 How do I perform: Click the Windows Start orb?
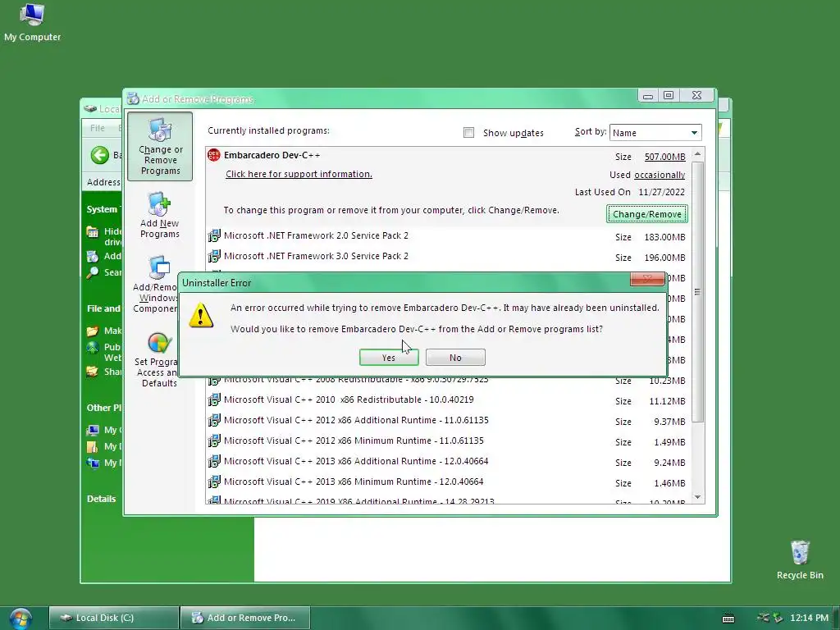coord(21,619)
